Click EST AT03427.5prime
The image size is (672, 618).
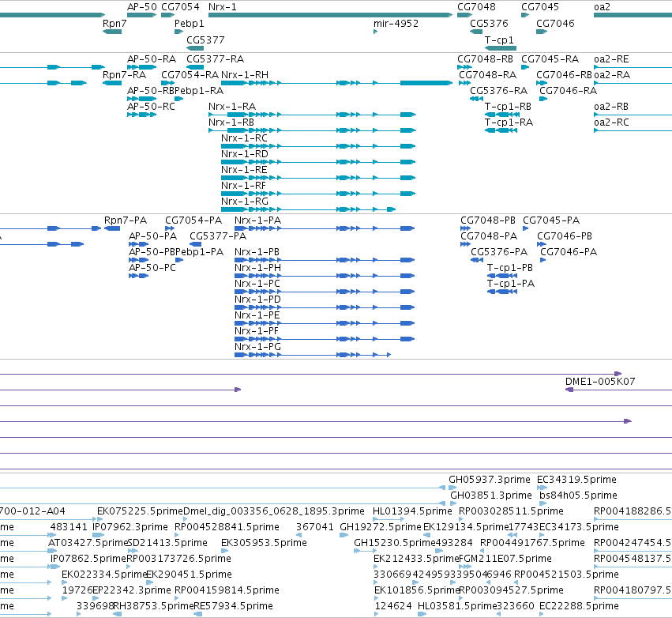(88, 543)
